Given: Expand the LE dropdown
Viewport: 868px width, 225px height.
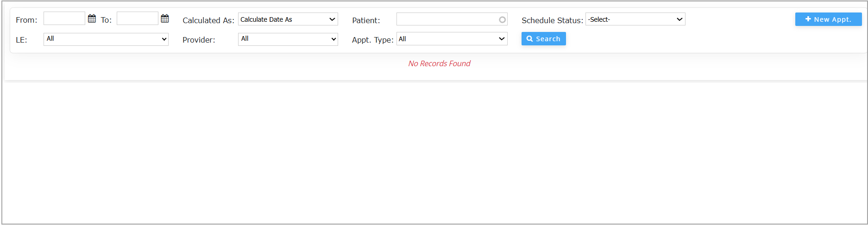Looking at the screenshot, I should [106, 39].
